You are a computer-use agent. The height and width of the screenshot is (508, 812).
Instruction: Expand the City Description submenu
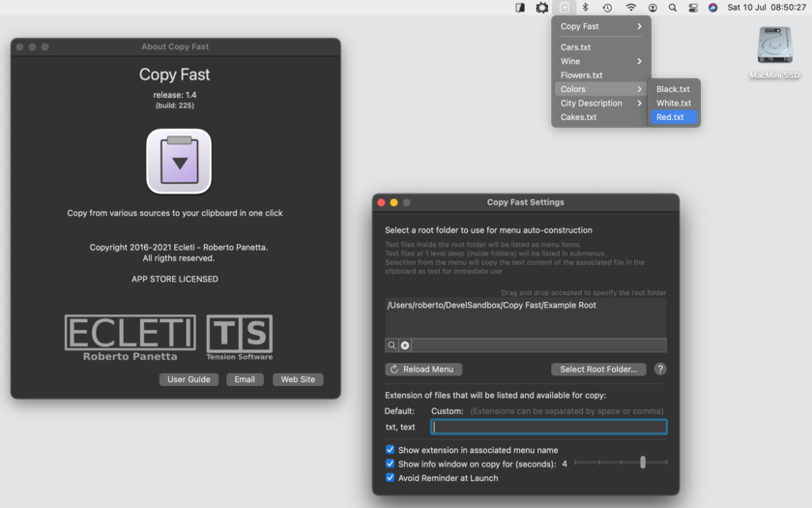click(600, 104)
